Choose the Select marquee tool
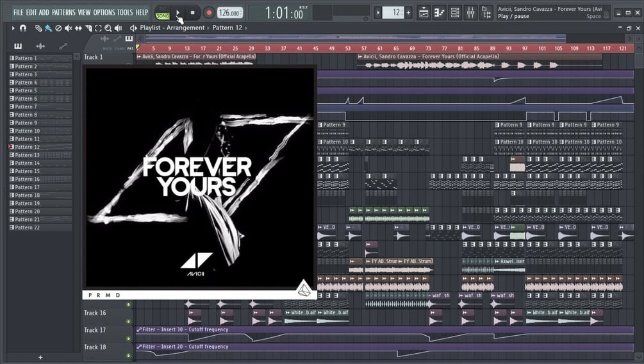The width and height of the screenshot is (644, 364). (98, 28)
